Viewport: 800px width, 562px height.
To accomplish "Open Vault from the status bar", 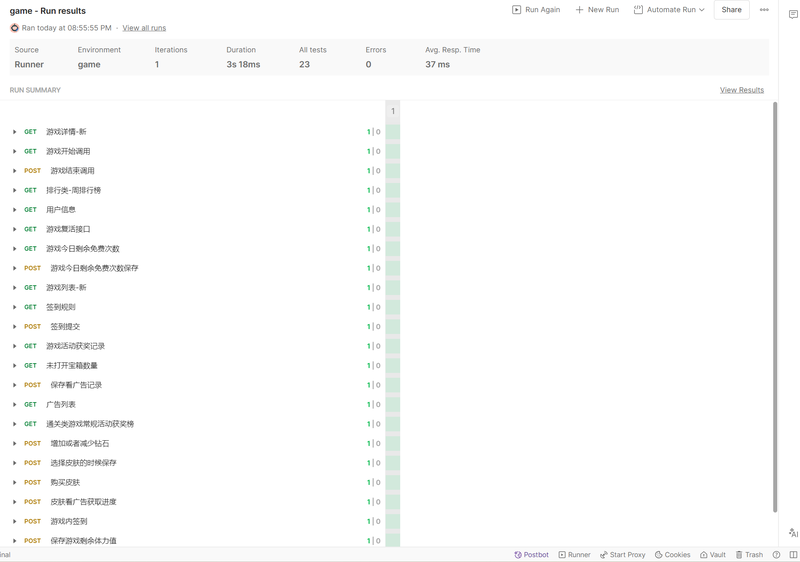I will point(713,555).
